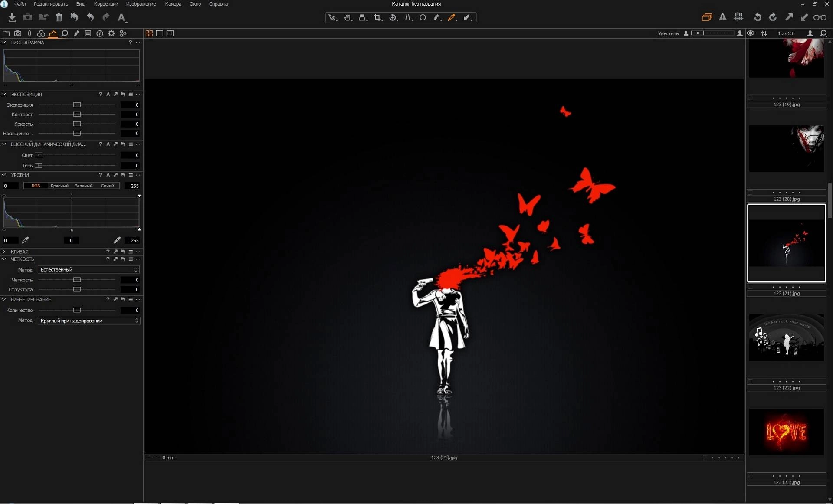Collapse the Гистограмма panel
The image size is (833, 504).
pos(4,43)
